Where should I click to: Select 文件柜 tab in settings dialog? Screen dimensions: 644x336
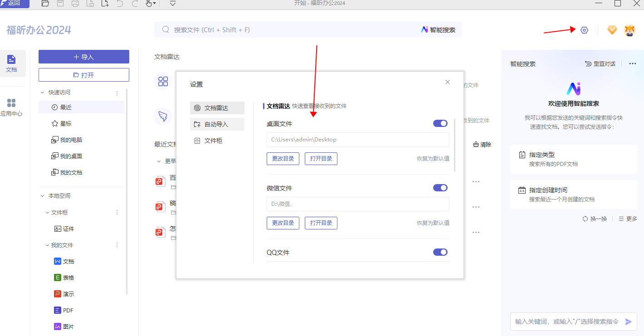click(217, 141)
